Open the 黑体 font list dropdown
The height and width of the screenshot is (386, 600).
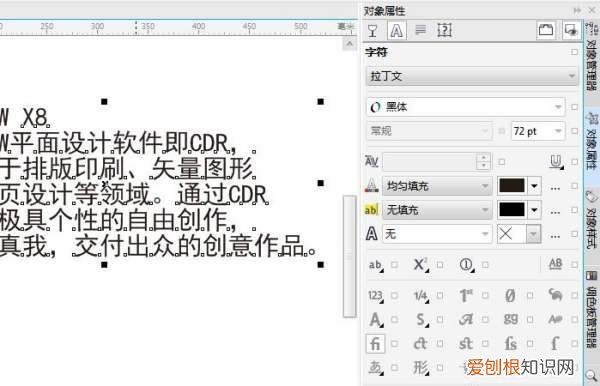[x=466, y=107]
